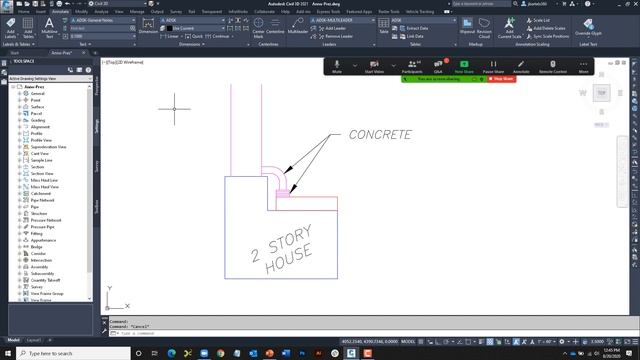Screen dimensions: 640x360
Task: Click the Undo arrow in quick access toolbar
Action: coord(68,4)
